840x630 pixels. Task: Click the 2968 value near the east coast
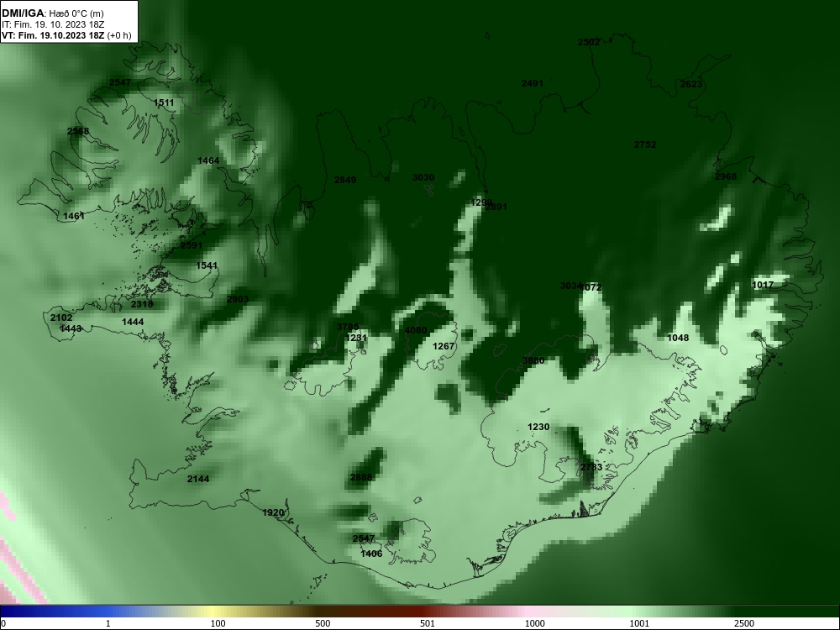pyautogui.click(x=726, y=176)
